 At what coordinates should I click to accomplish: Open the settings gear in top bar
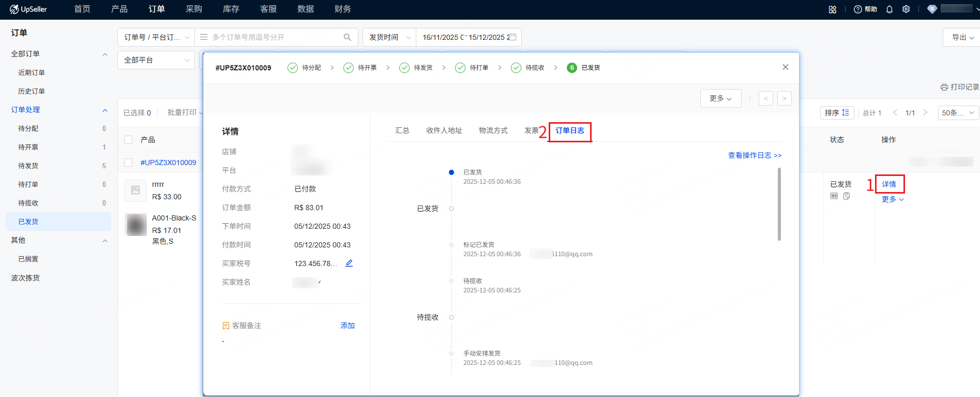906,9
